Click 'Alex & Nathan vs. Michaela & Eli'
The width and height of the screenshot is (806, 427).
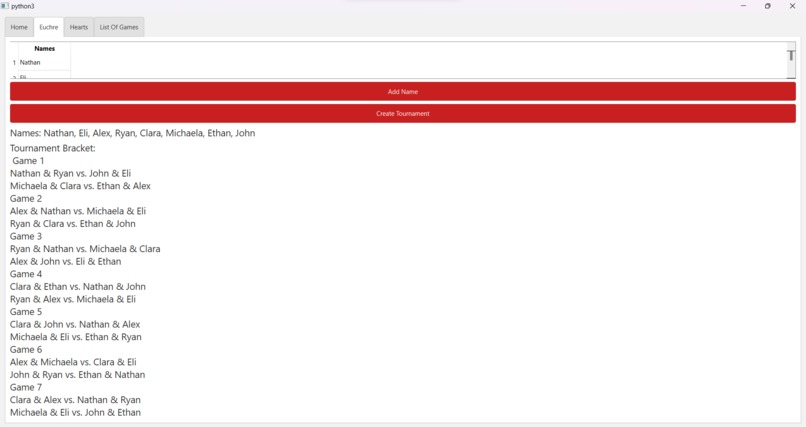point(78,211)
